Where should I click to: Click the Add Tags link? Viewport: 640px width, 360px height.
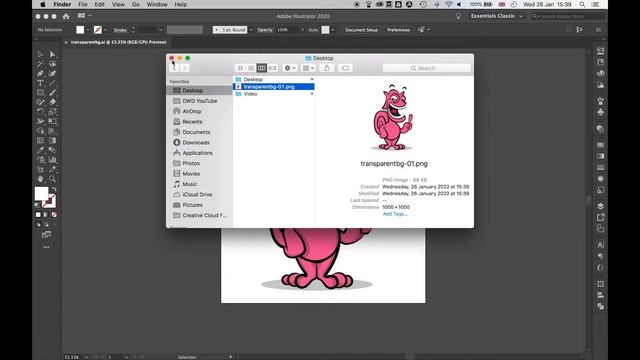[395, 214]
